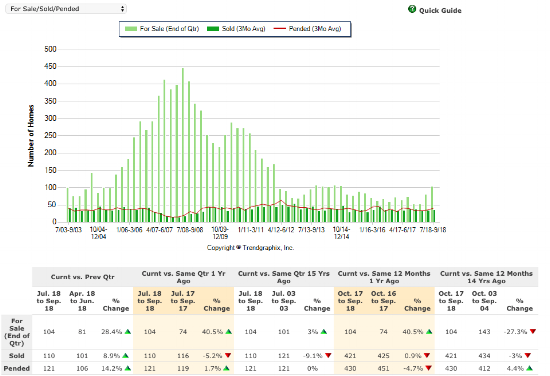Screen dimensions: 550x376
Task: Click the 412 Pended value
Action: pos(484,368)
